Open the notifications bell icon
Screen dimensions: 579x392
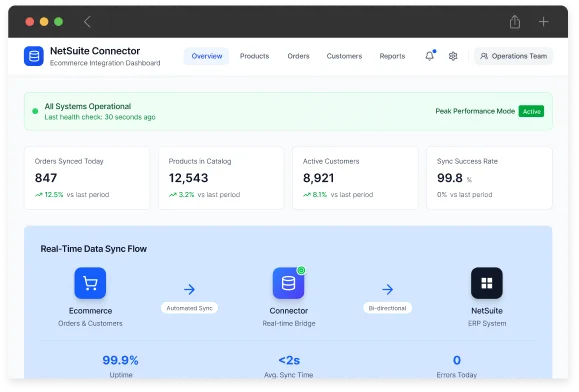(x=429, y=56)
